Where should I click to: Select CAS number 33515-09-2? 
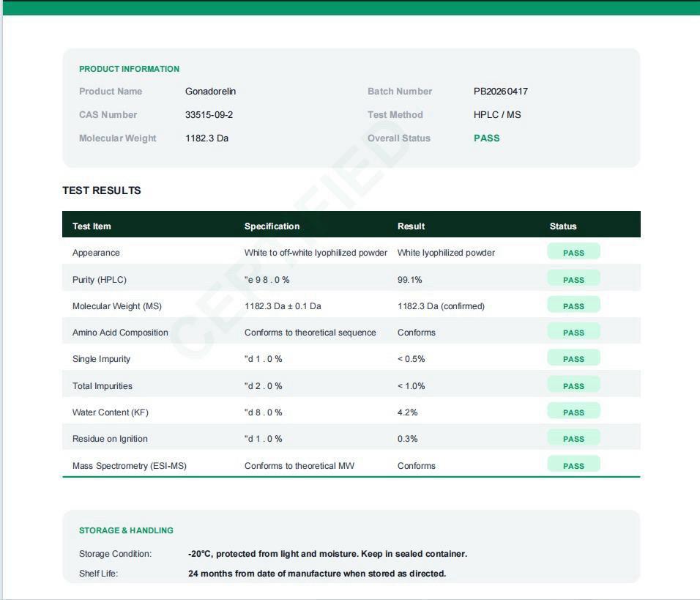(209, 115)
